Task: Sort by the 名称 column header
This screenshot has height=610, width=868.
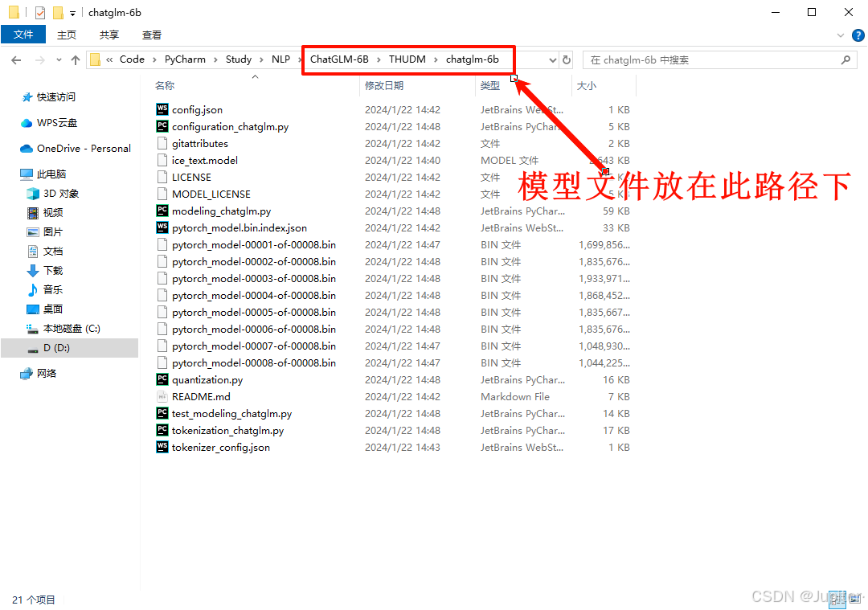Action: [x=165, y=85]
